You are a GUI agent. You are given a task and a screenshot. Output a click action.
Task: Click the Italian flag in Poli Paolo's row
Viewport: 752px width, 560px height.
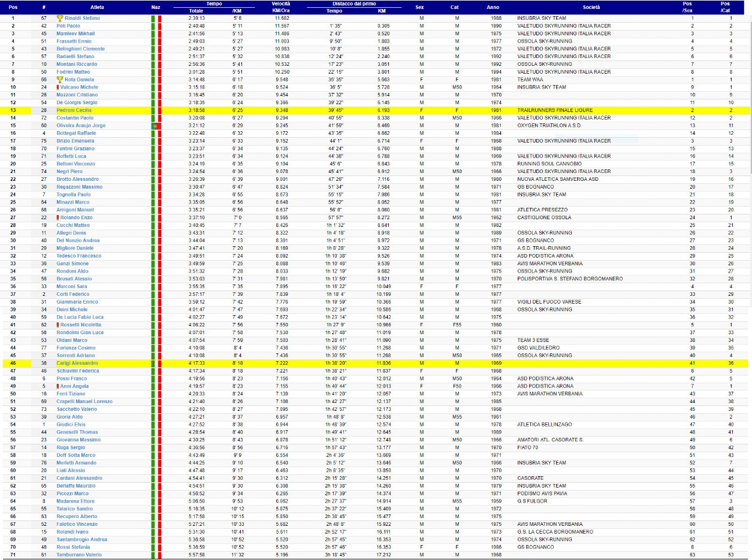(x=156, y=26)
